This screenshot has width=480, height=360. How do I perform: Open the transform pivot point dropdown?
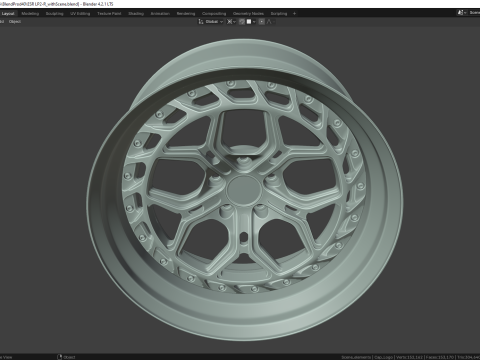coord(231,22)
